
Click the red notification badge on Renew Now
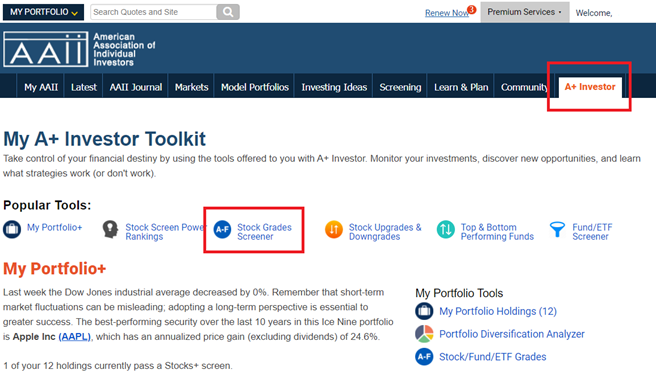point(472,9)
